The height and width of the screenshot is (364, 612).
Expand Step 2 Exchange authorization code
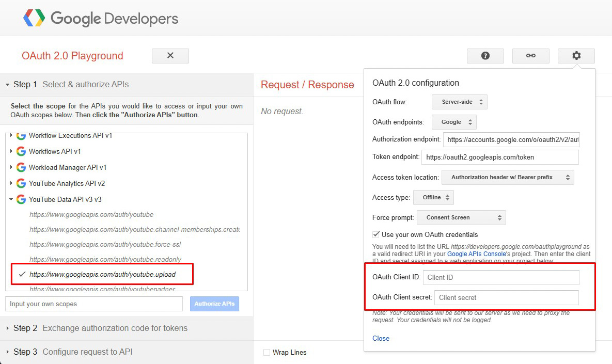(x=127, y=328)
